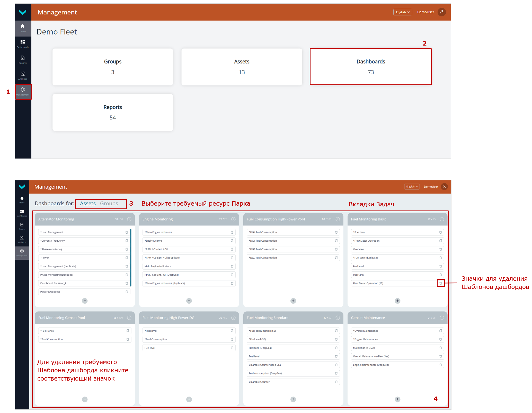The width and height of the screenshot is (532, 413).
Task: Click trash icon next to "Dashboard for asset_1"
Action: [127, 283]
